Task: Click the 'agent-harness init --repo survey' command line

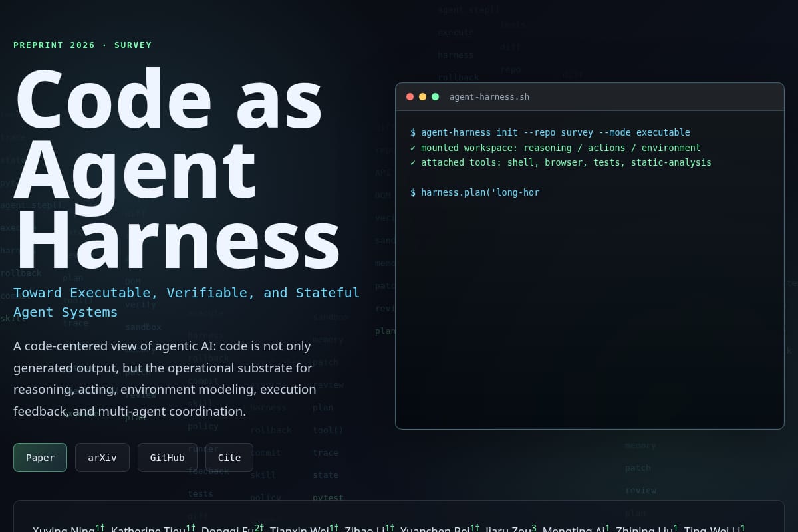Action: point(550,132)
